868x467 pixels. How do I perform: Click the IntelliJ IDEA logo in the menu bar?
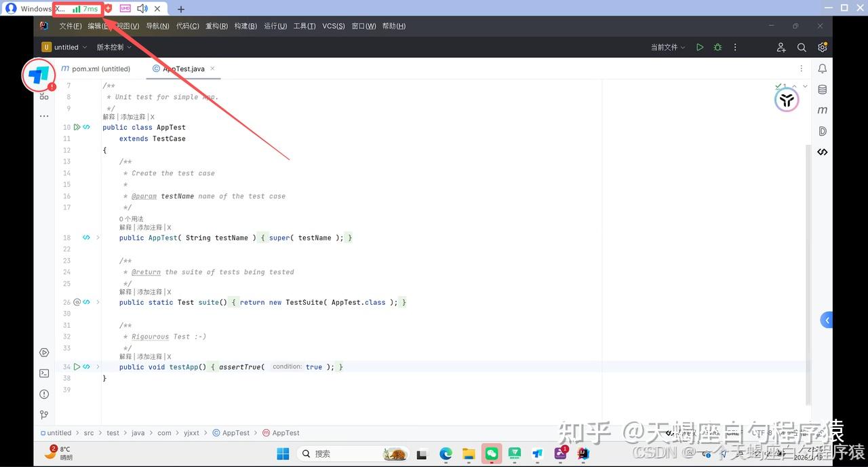[44, 26]
